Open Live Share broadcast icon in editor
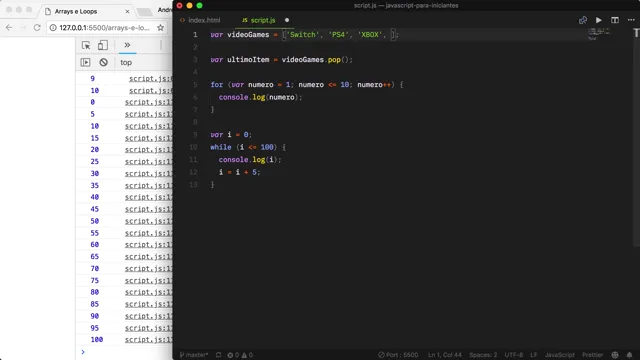 583,20
